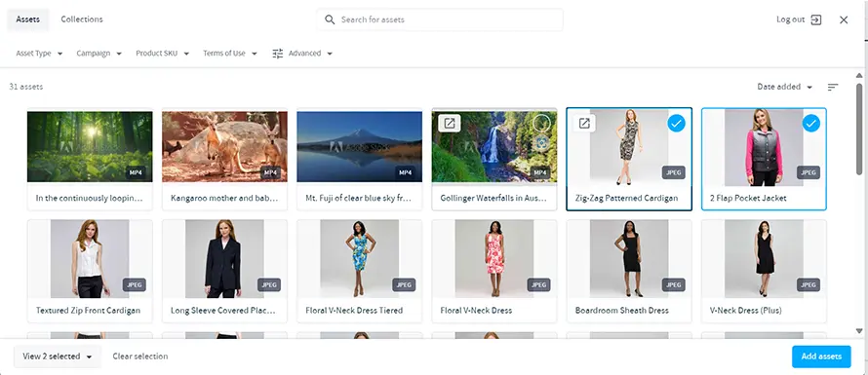Click JPEG badge on Boardroom Sheath Dress
868x375 pixels.
tap(674, 284)
